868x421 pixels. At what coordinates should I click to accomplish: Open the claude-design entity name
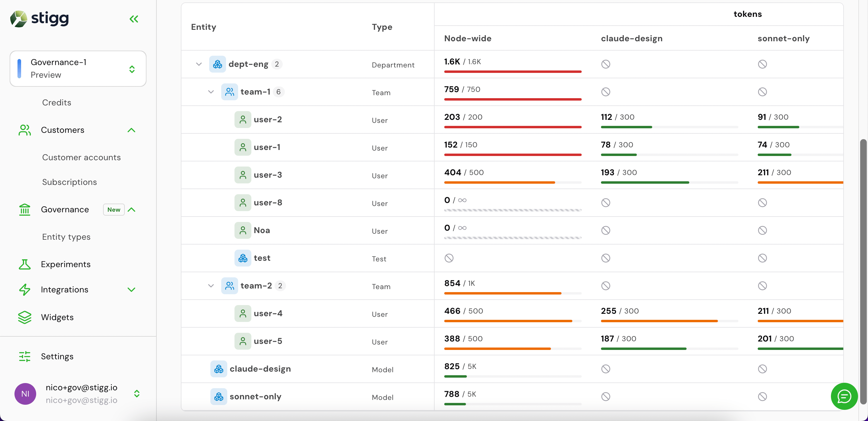260,369
